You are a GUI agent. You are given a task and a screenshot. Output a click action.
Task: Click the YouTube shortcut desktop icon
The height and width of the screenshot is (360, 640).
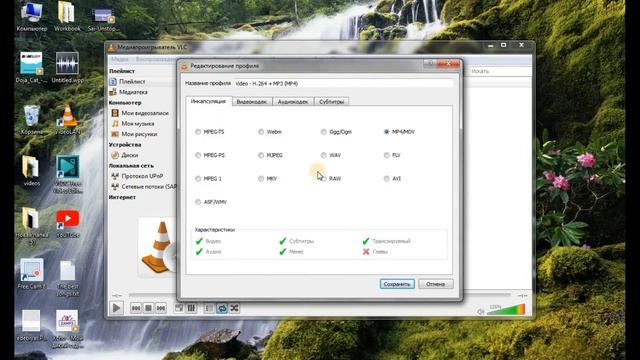[67, 224]
